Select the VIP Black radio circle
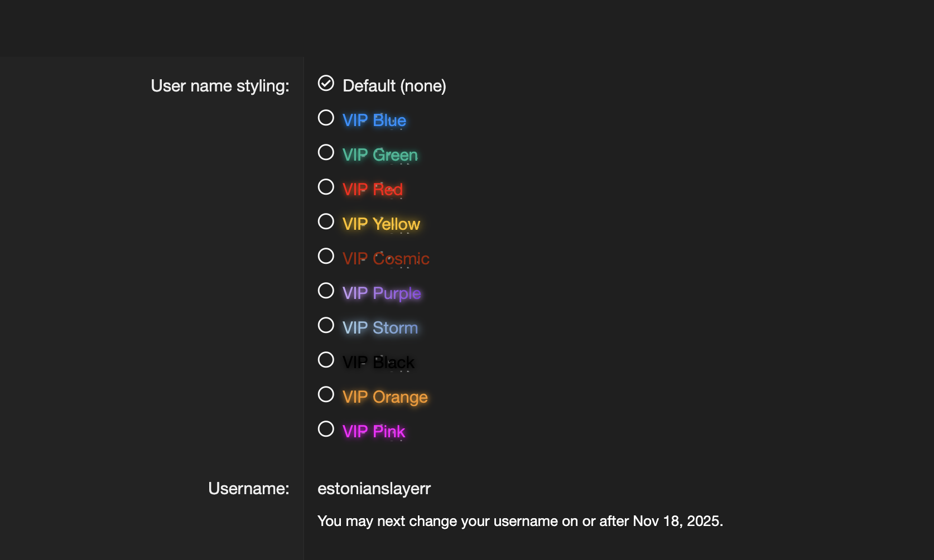This screenshot has height=560, width=934. (326, 360)
